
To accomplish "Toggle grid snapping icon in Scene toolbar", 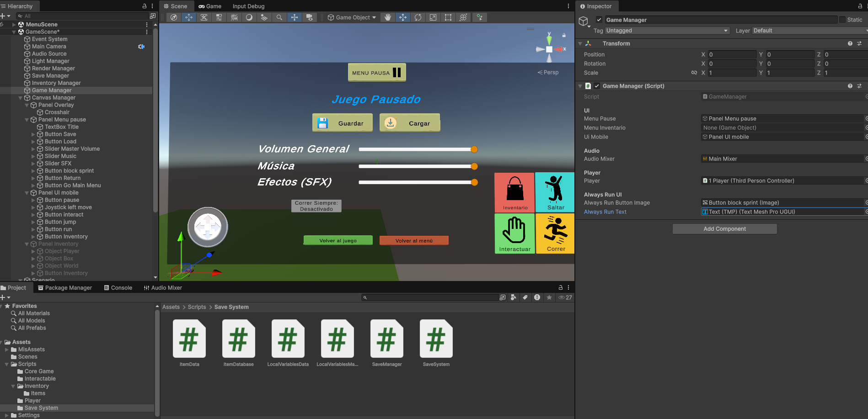I will 234,17.
